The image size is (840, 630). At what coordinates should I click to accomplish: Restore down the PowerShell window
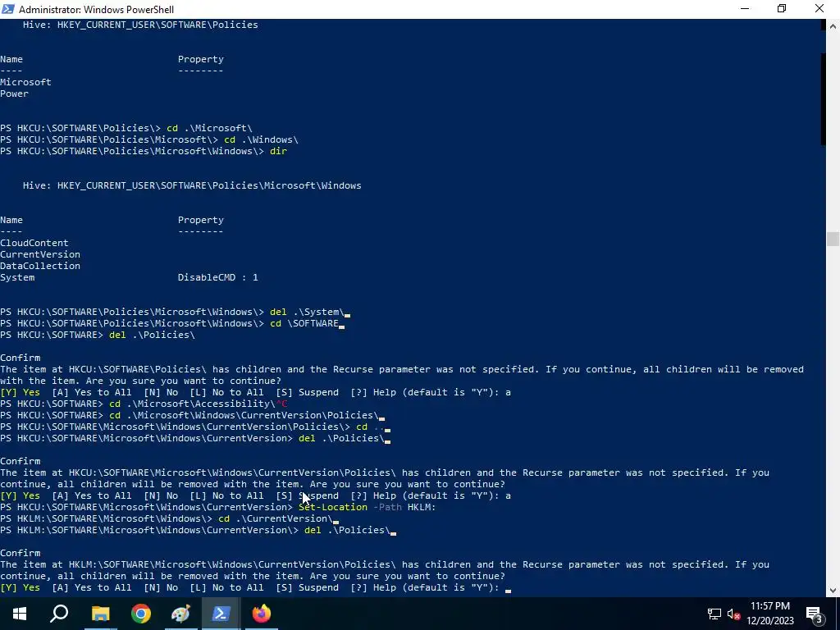pos(782,8)
